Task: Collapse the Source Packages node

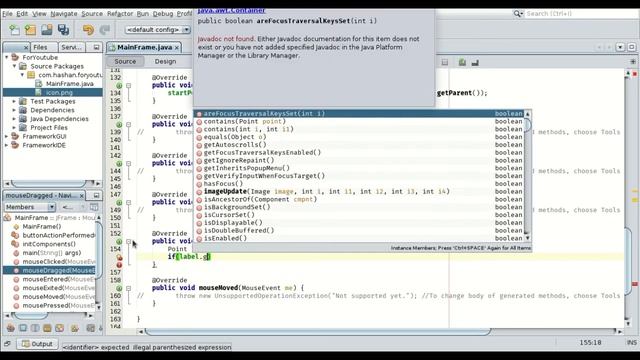Action: coord(14,66)
